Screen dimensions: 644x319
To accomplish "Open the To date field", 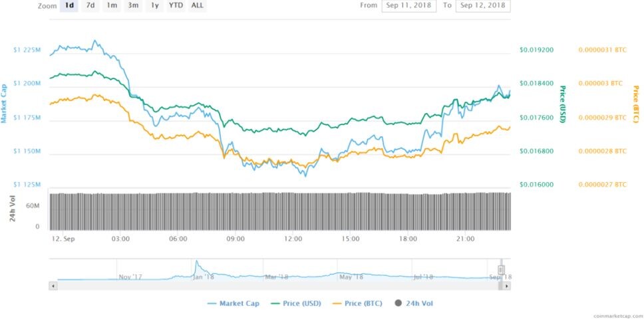I will (483, 6).
